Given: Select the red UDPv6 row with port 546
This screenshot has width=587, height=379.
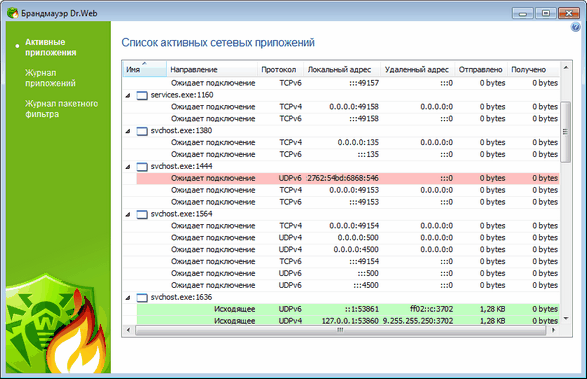Looking at the screenshot, I should 348,178.
